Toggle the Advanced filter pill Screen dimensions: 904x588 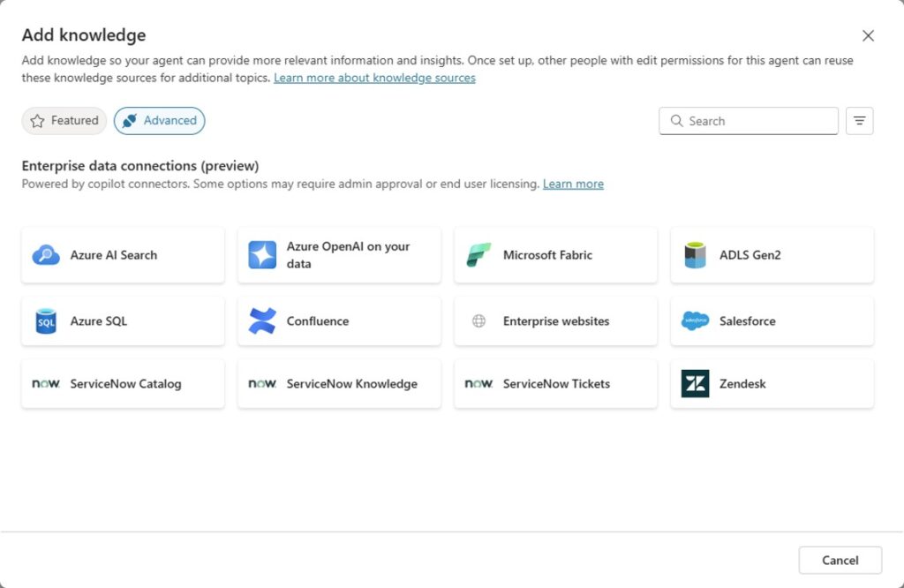(159, 120)
